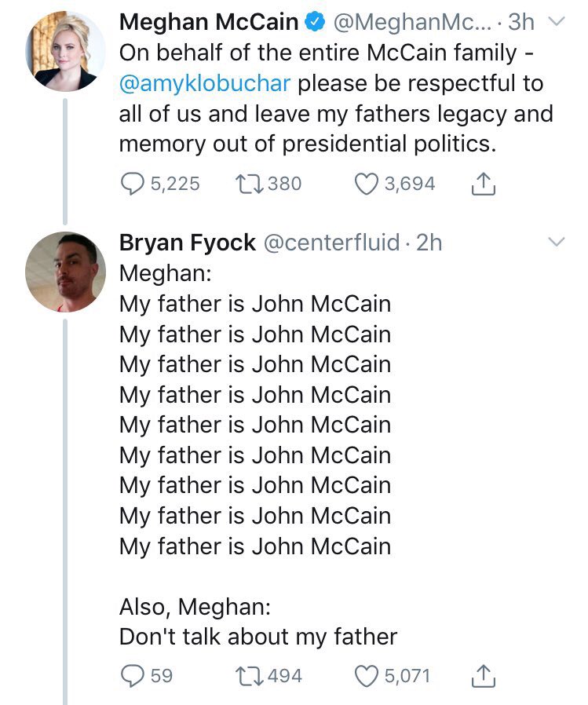Image resolution: width=588 pixels, height=705 pixels.
Task: Open dropdown arrow on Meghan McCain's tweet
Action: pyautogui.click(x=557, y=23)
